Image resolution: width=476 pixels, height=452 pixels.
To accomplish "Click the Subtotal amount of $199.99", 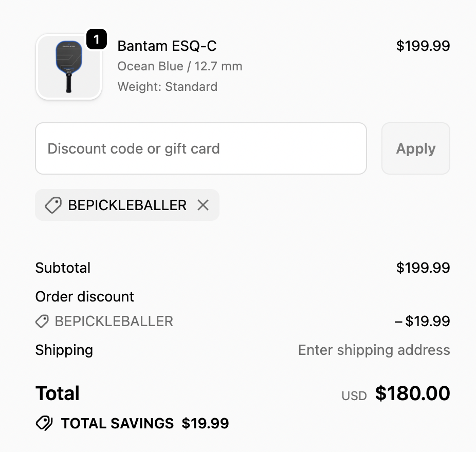I will 423,268.
